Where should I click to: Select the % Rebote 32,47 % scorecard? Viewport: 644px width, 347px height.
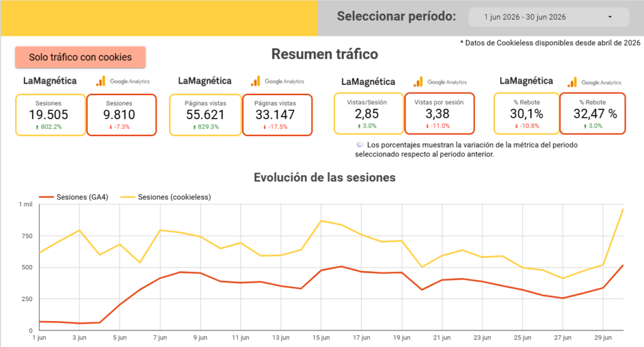pos(592,113)
